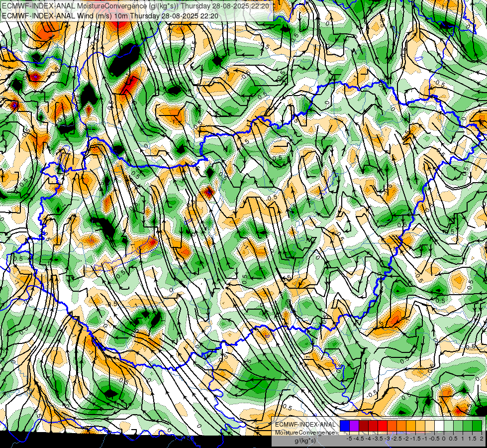
Task: Click the g/(kg*s) unit label in the legend
Action: (x=305, y=441)
